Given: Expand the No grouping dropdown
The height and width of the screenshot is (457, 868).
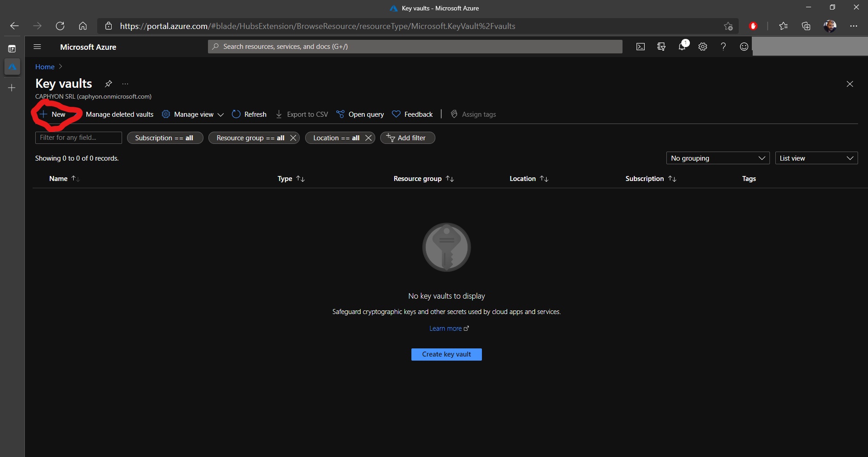Looking at the screenshot, I should point(718,158).
